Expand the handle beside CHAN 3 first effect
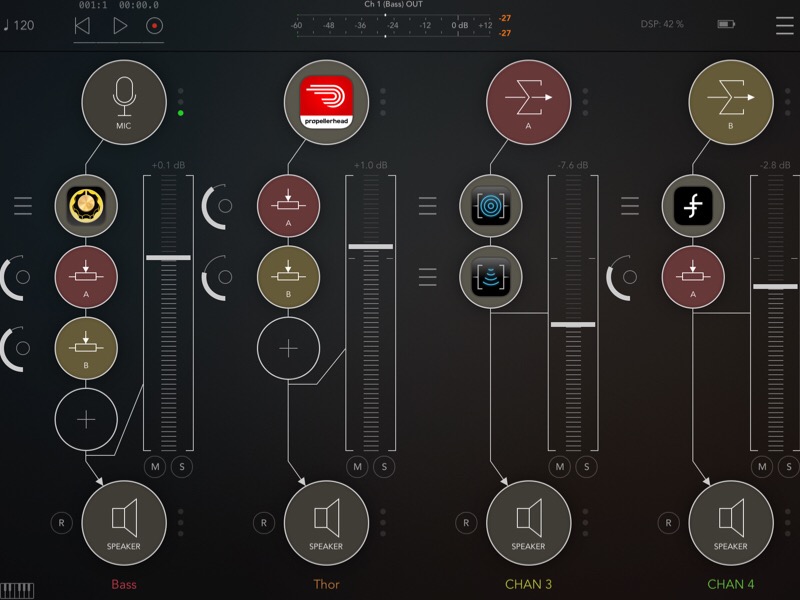Viewport: 800px width, 600px height. point(427,206)
